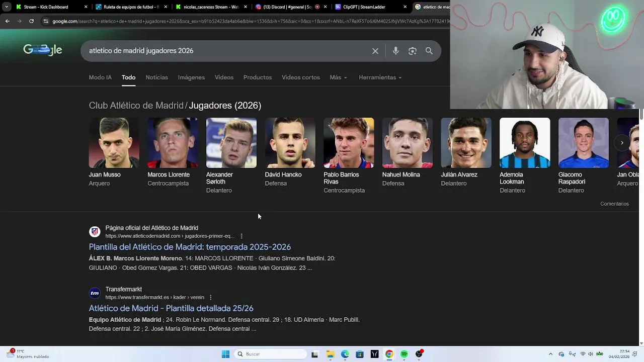Select Videos search filter
This screenshot has width=644, height=362.
pos(224,77)
